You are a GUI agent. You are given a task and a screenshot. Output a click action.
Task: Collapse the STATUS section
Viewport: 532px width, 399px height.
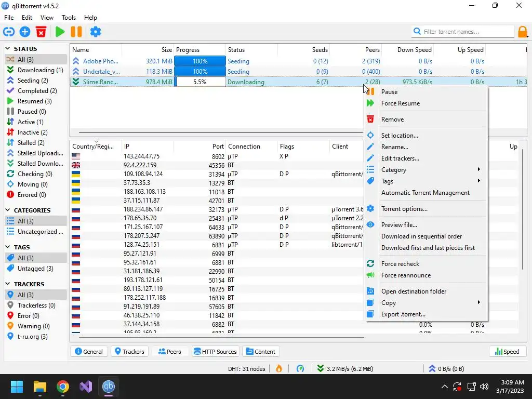[8, 49]
